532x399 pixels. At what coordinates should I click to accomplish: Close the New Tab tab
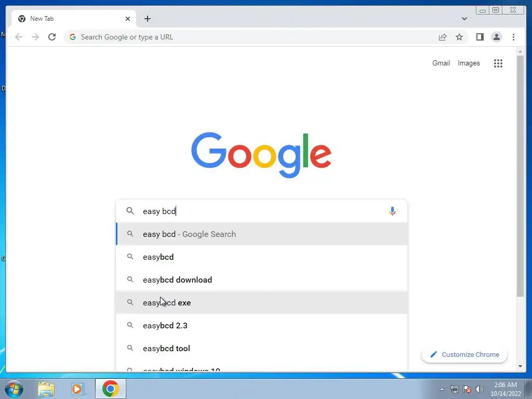tap(128, 19)
